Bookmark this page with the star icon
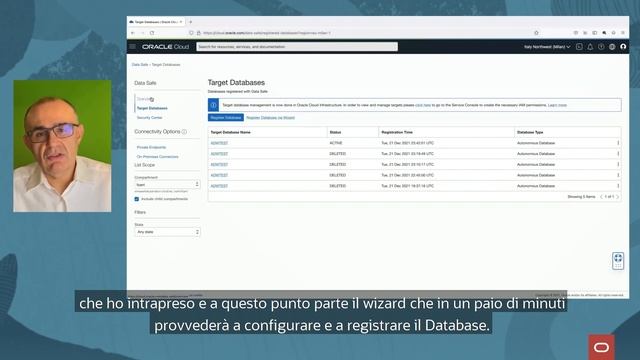 [536, 33]
